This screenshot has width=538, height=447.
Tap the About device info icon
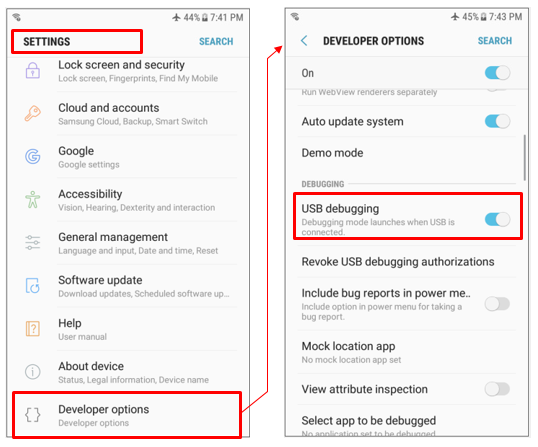click(x=33, y=372)
